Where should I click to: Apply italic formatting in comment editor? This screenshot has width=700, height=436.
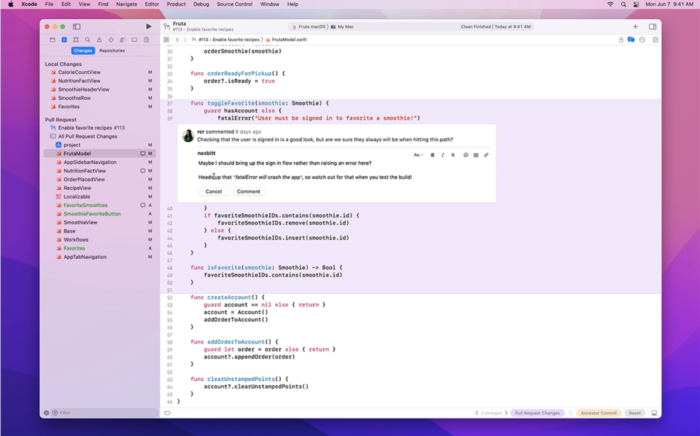coord(443,155)
